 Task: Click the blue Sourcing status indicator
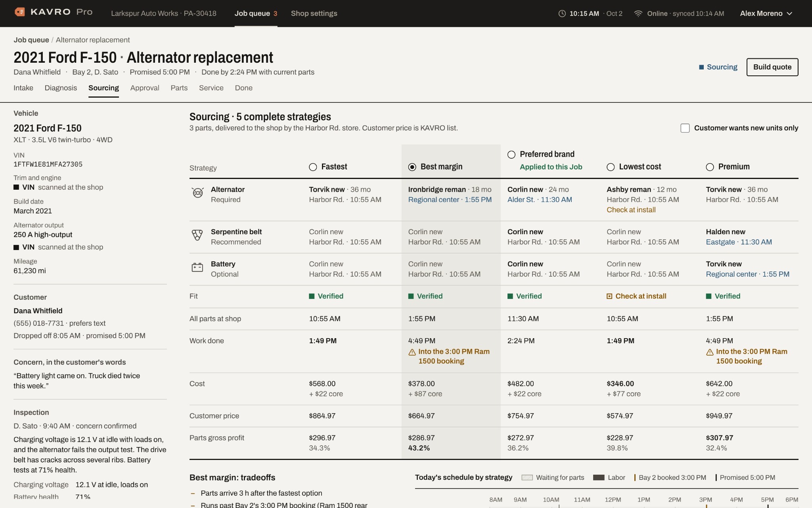point(718,67)
